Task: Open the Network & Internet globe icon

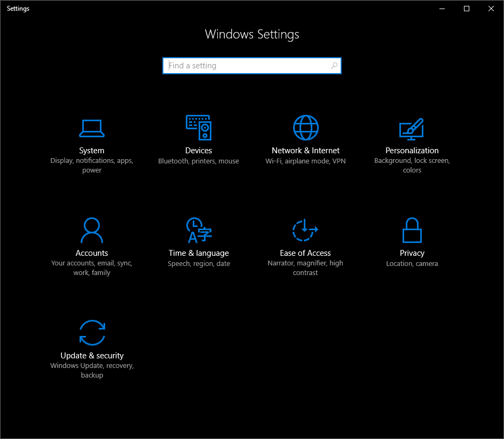Action: tap(306, 128)
